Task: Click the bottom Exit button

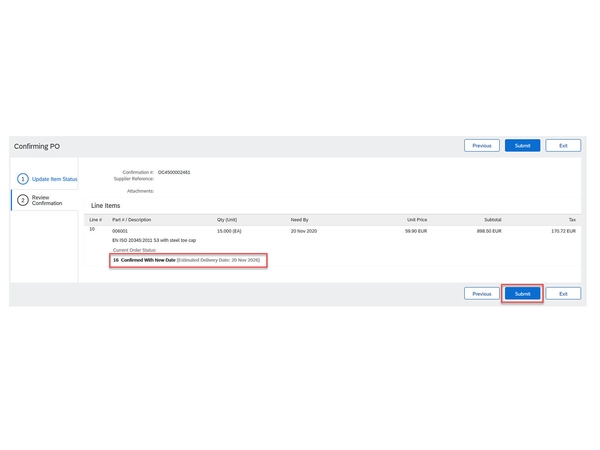Action: coord(563,294)
